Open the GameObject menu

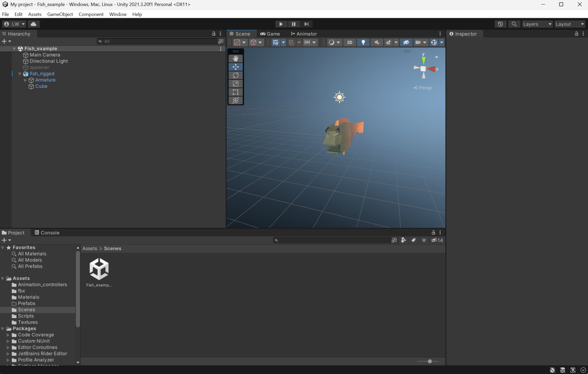click(x=60, y=14)
